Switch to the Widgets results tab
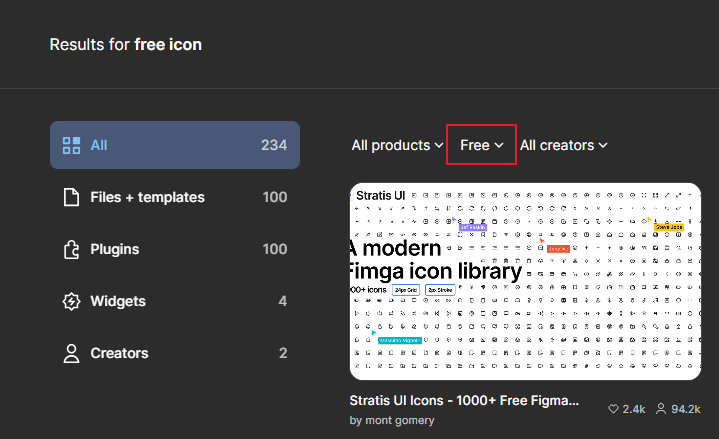This screenshot has height=439, width=719. (175, 301)
